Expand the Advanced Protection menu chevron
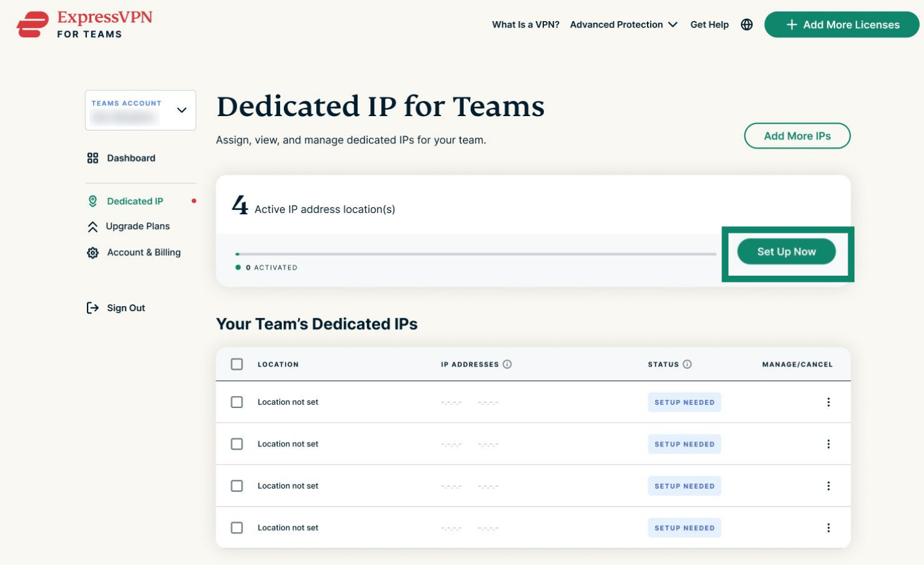Image resolution: width=924 pixels, height=565 pixels. click(673, 25)
